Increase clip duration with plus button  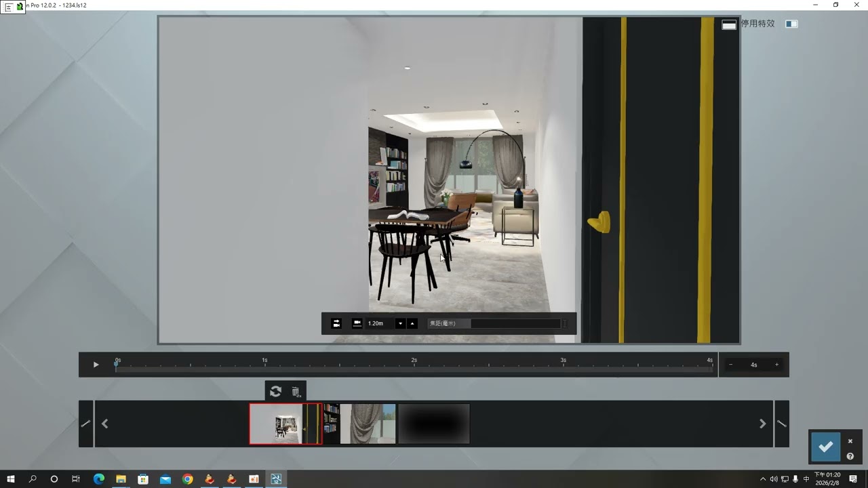click(x=776, y=365)
